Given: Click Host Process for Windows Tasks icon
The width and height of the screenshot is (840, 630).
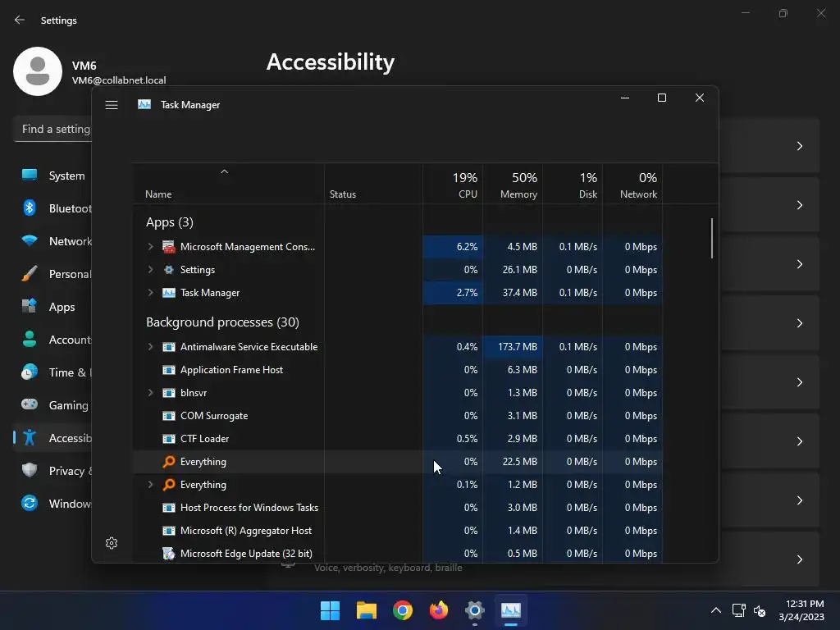Looking at the screenshot, I should 169,508.
